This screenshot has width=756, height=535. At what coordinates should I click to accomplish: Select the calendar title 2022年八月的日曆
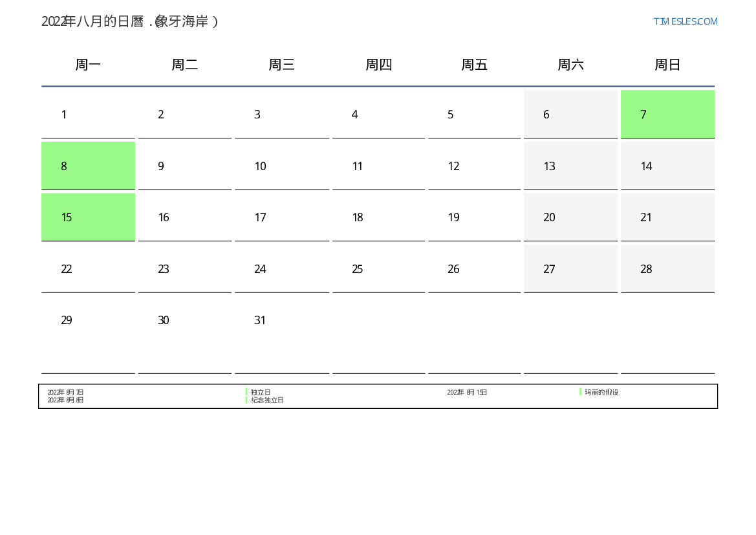click(92, 21)
